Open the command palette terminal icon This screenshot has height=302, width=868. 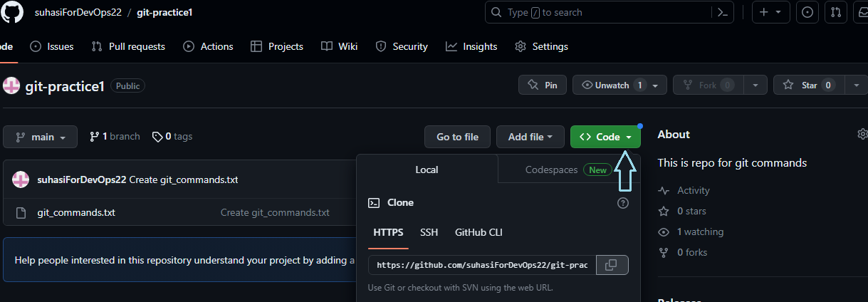722,13
